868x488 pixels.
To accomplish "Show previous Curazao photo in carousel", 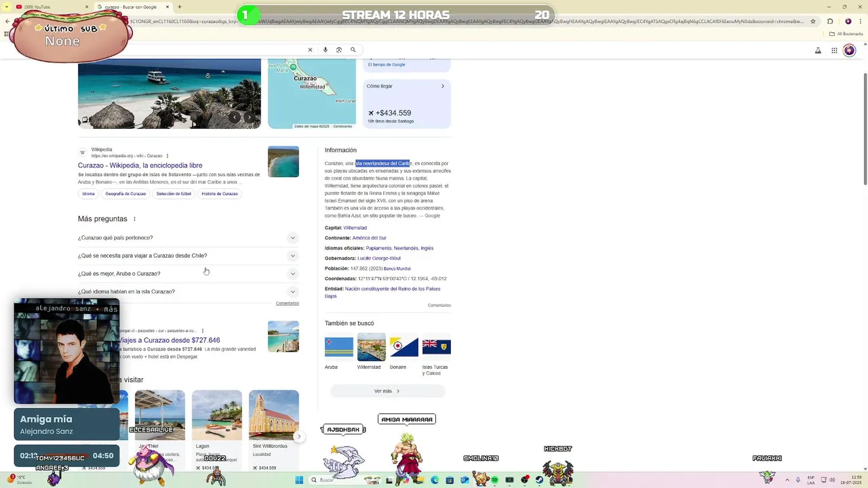I will [235, 117].
